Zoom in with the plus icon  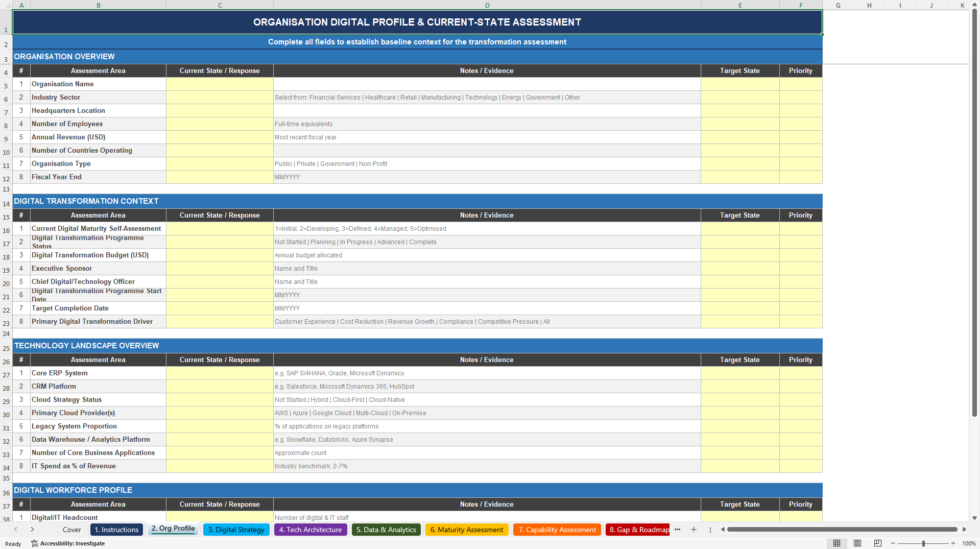click(953, 543)
